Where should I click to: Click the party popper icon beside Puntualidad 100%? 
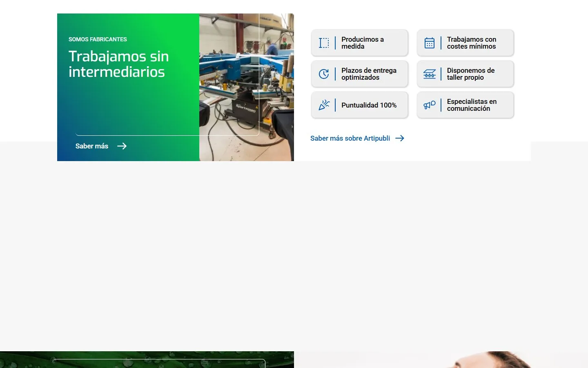coord(324,105)
